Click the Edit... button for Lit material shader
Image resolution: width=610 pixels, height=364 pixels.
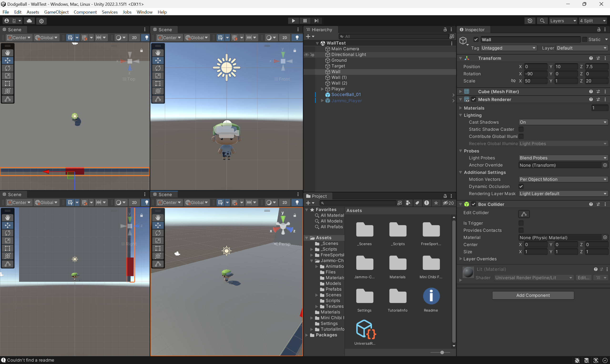point(583,278)
